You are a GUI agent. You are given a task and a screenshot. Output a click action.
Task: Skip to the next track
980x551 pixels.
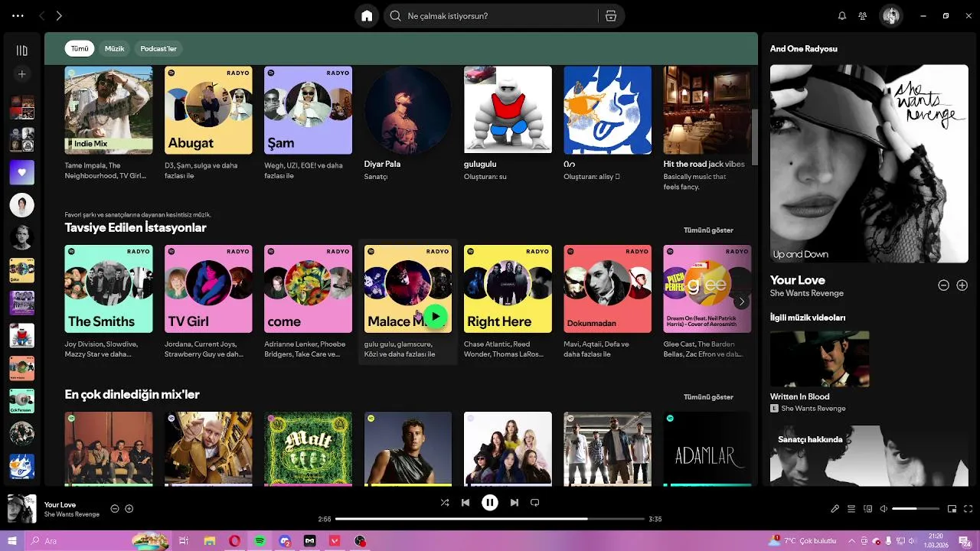click(x=514, y=503)
